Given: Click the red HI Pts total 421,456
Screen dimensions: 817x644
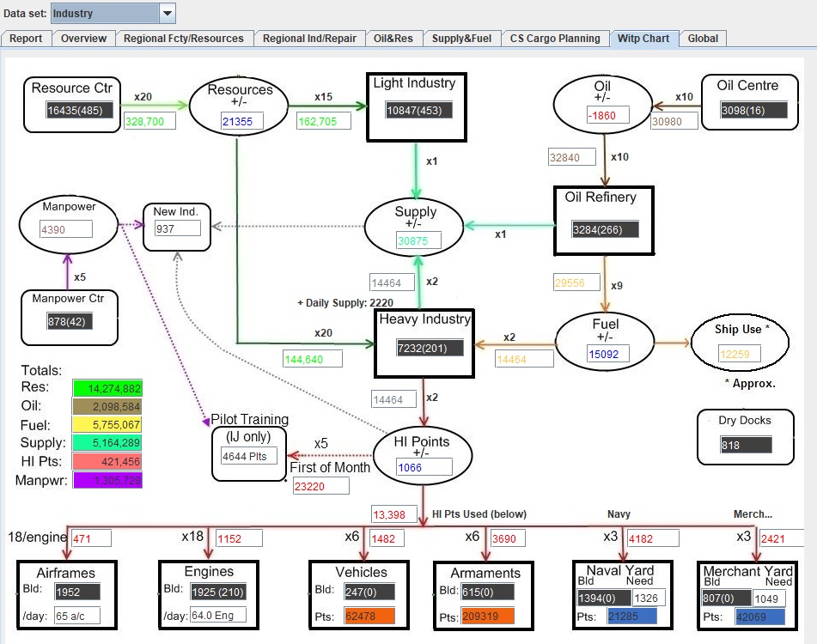Looking at the screenshot, I should tap(107, 461).
